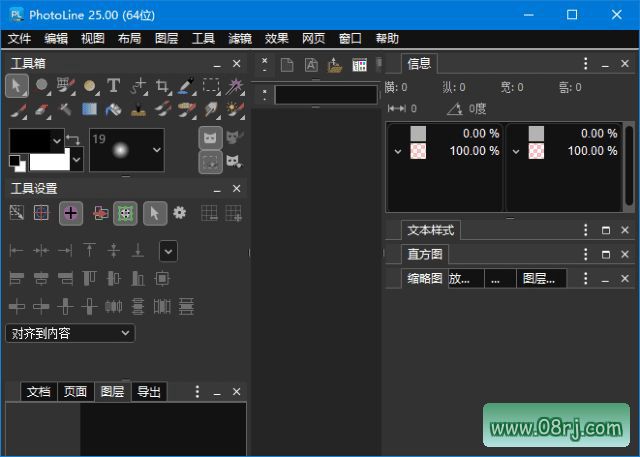Click the center-in-frame alignment icon
This screenshot has width=640, height=457.
162,279
